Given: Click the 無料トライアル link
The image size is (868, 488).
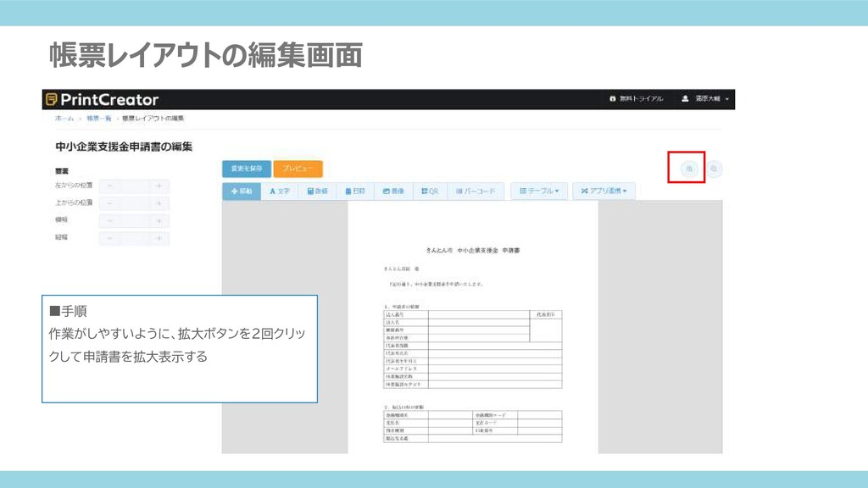Looking at the screenshot, I should click(636, 98).
